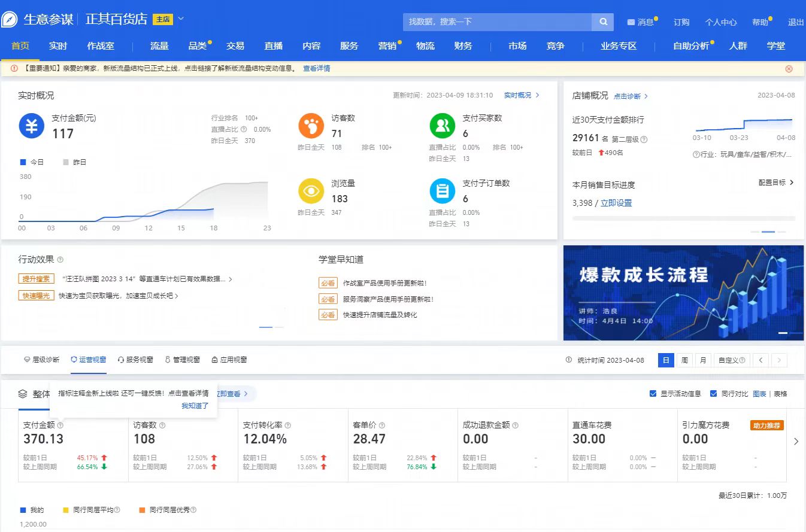Viewport: 806px width, 532px height.
Task: Click the search magnifier icon
Action: pyautogui.click(x=602, y=21)
